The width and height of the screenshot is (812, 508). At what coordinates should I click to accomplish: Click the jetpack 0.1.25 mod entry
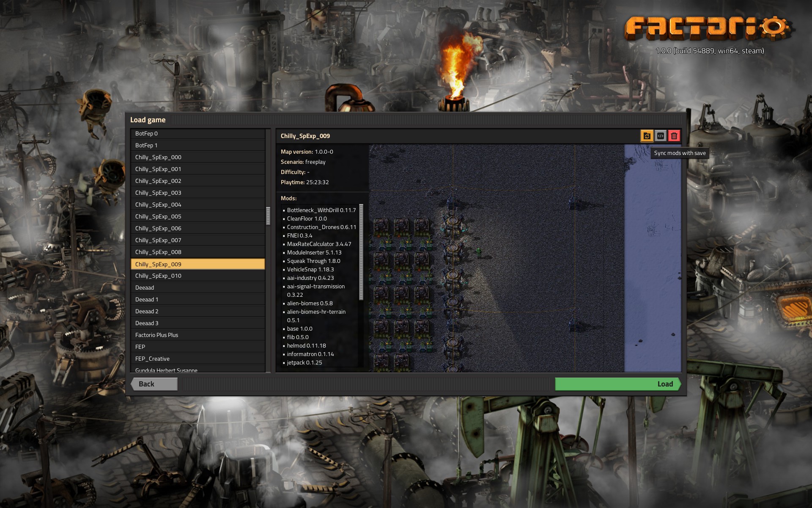[304, 362]
